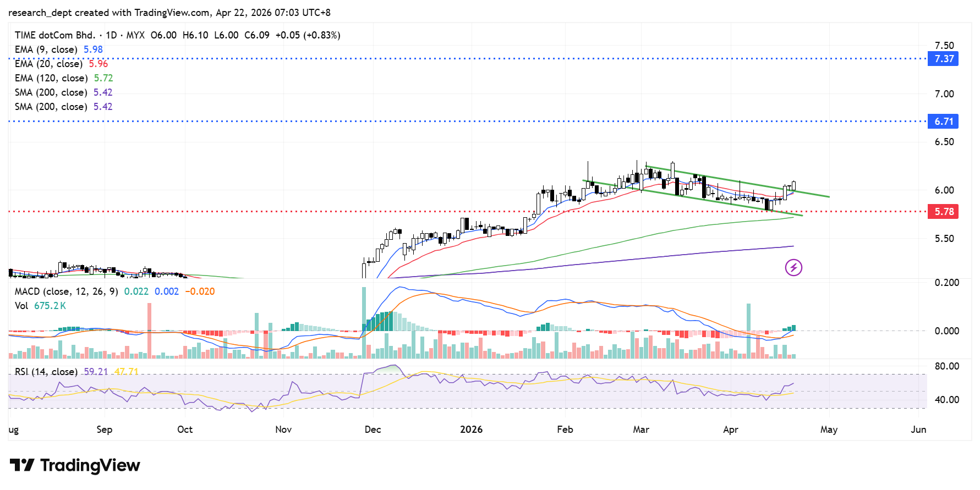
Task: Click the Mar label on time axis
Action: pos(640,430)
